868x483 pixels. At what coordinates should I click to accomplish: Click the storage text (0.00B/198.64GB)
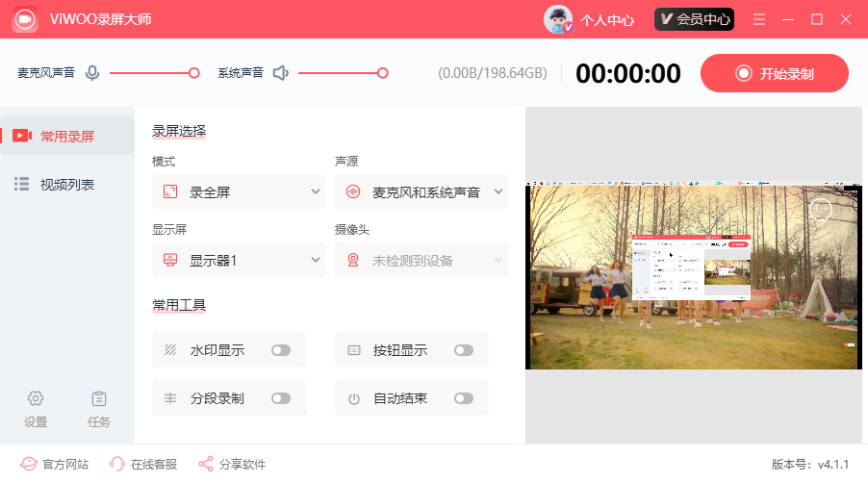click(493, 73)
